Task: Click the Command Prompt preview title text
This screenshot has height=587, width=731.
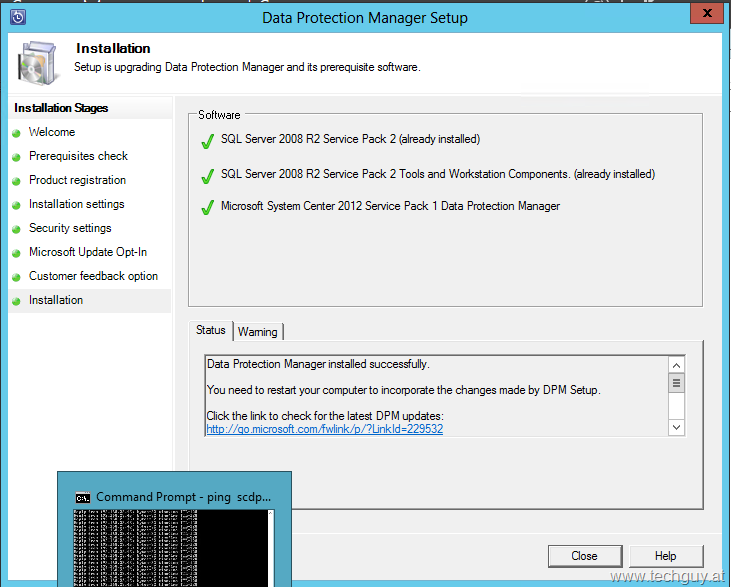Action: click(x=183, y=497)
